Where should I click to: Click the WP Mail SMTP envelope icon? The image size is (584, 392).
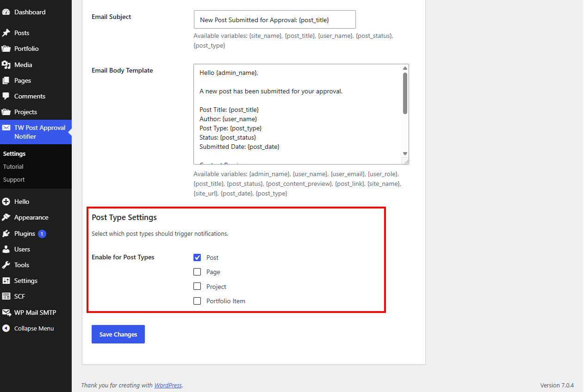[x=6, y=312]
